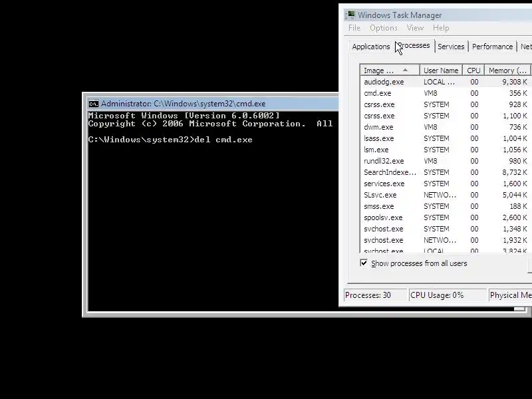Screen dimensions: 532x399
Task: Click the 9,308 K memory value
Action: point(515,82)
